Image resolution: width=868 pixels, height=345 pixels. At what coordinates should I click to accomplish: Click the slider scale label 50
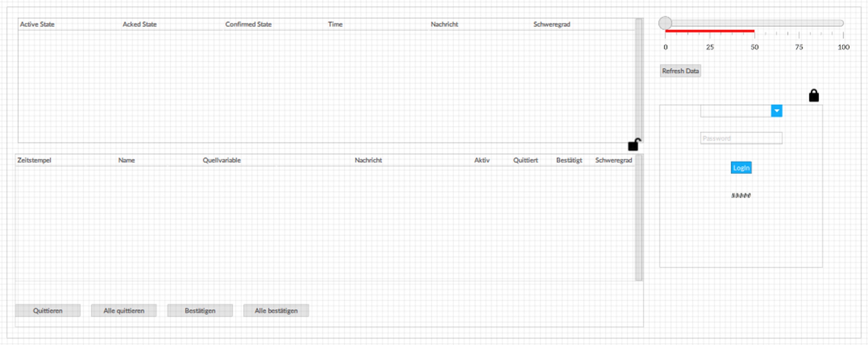coord(754,47)
